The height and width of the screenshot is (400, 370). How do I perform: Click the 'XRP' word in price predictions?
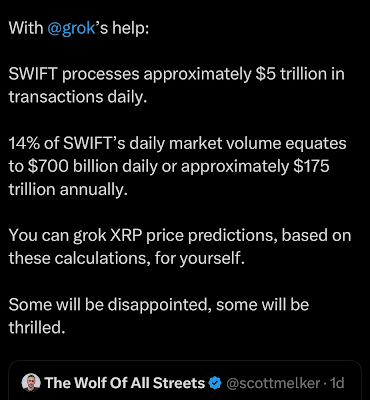125,236
